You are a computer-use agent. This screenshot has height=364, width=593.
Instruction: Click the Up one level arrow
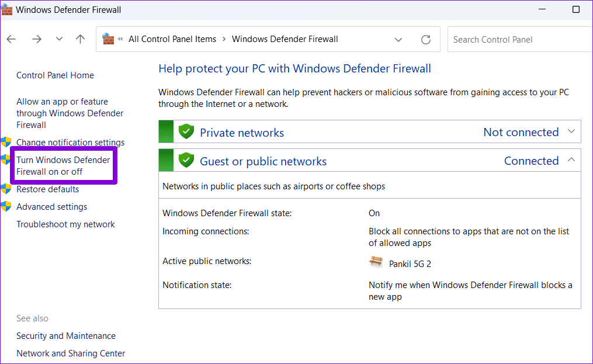pos(81,39)
